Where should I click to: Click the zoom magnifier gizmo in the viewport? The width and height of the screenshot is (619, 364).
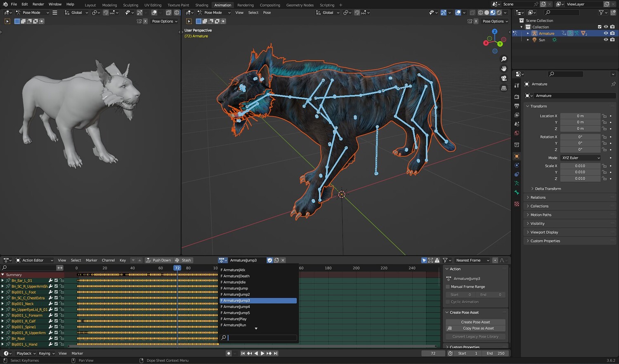coord(504,59)
